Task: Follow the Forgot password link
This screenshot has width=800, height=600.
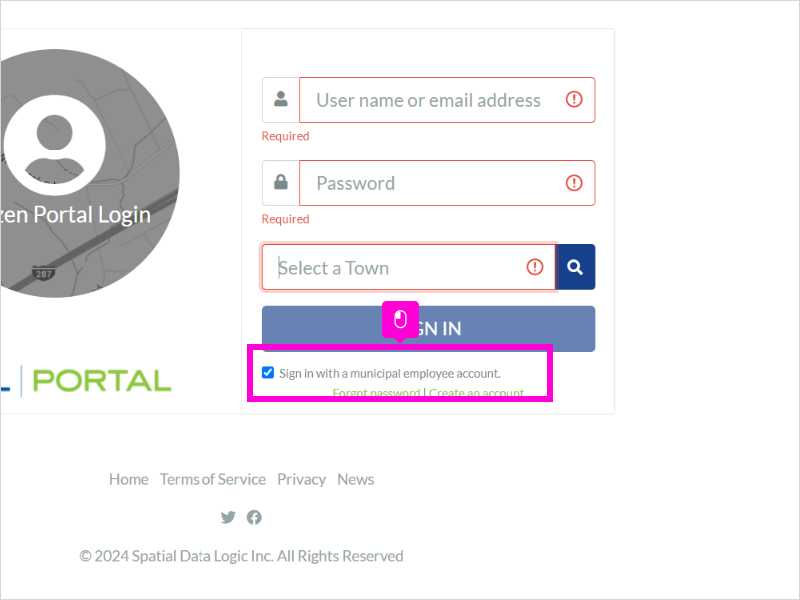Action: pos(376,393)
